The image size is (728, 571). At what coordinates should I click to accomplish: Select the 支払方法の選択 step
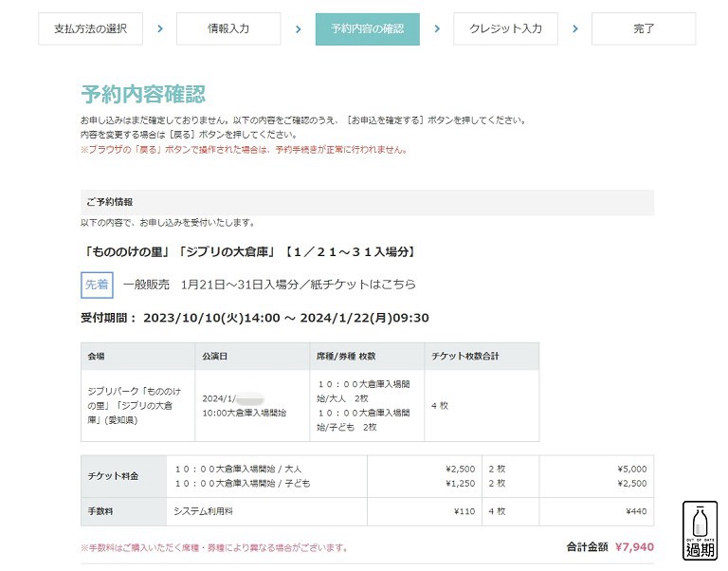tap(91, 28)
